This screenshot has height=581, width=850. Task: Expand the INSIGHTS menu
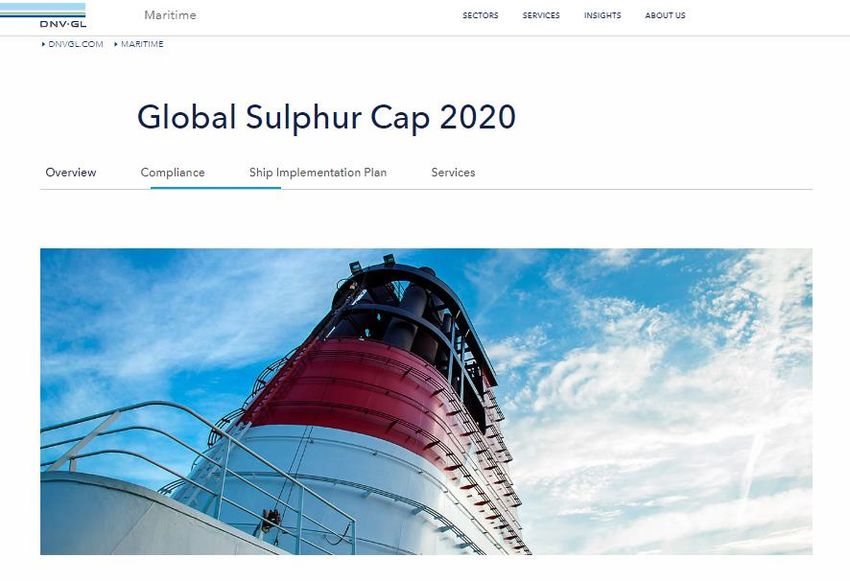pos(602,16)
